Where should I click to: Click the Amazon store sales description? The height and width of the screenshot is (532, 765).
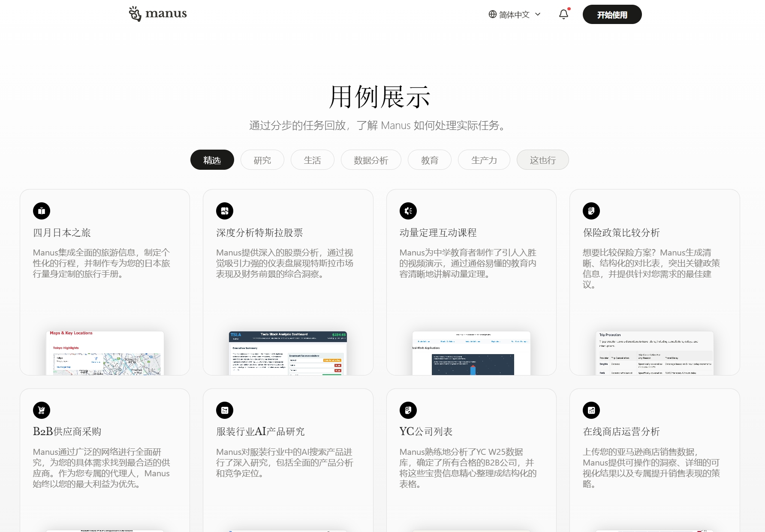(651, 468)
